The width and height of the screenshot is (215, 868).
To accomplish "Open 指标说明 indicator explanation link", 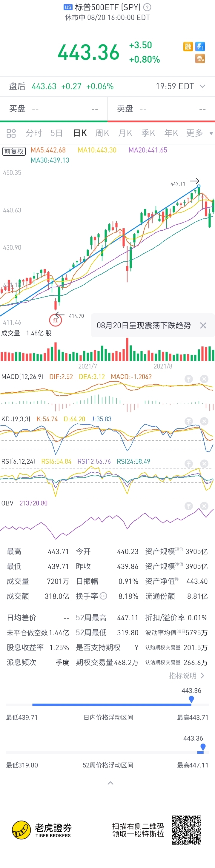I will (187, 676).
